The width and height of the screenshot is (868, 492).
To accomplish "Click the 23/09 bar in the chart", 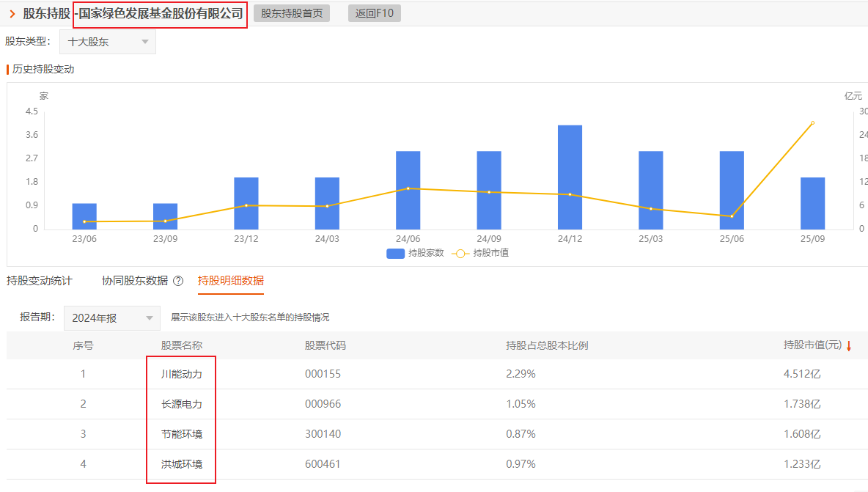I will (x=165, y=216).
